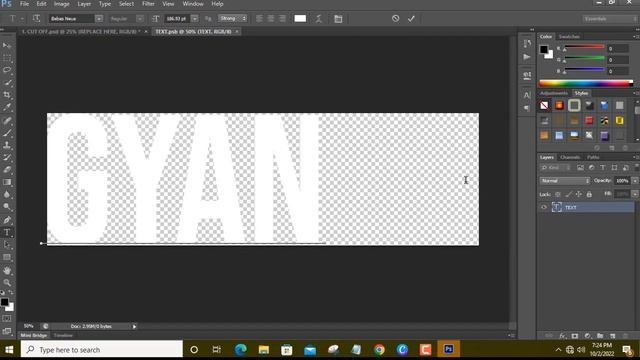Select the Horizontal Type tool
The image size is (640, 360).
7,232
